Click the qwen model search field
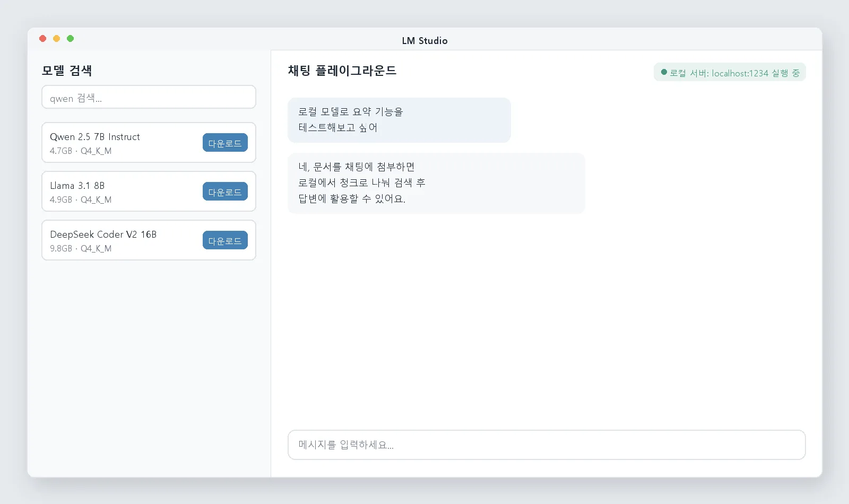Screen dimensions: 849x504 [x=149, y=97]
